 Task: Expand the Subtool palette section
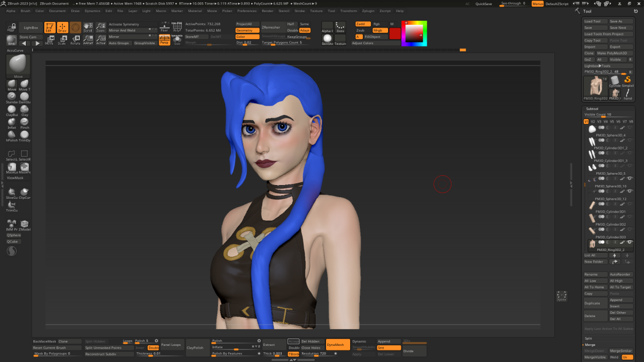pyautogui.click(x=592, y=109)
